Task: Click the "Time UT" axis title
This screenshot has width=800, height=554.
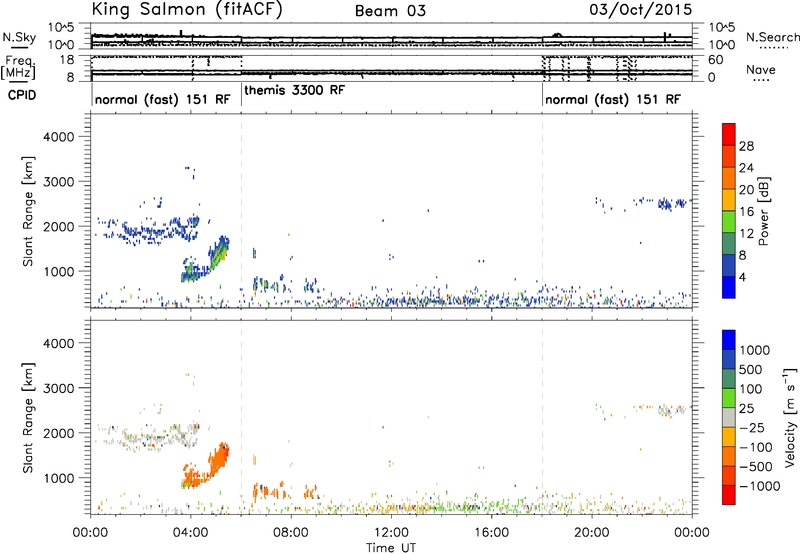Action: point(391,547)
